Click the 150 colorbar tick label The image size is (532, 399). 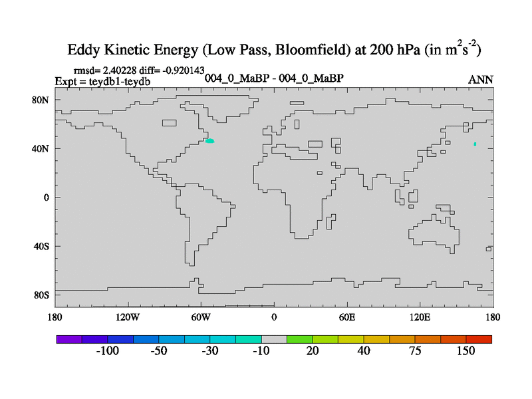point(465,351)
